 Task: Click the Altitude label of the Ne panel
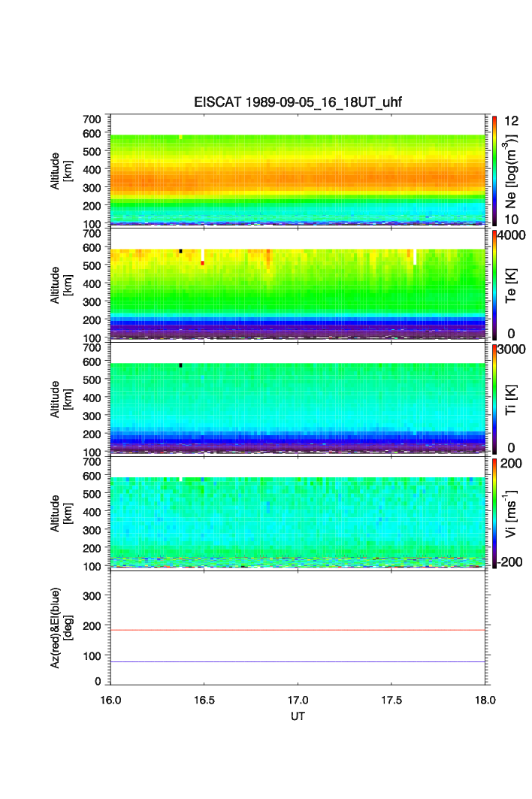(x=61, y=171)
